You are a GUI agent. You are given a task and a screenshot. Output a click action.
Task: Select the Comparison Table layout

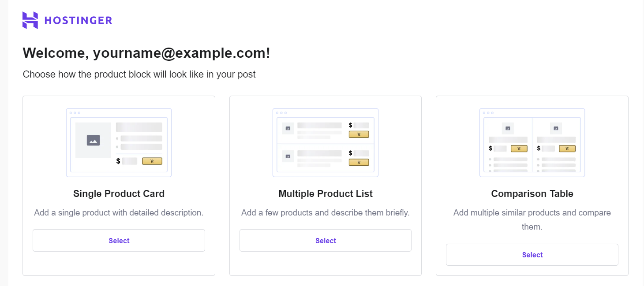(532, 254)
